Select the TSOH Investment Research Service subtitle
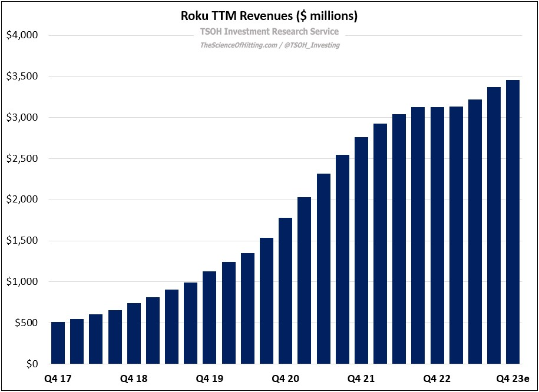 pos(270,32)
